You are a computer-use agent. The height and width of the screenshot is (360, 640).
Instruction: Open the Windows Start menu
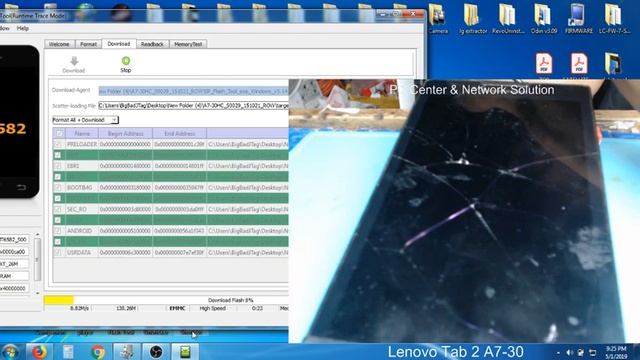(10, 351)
